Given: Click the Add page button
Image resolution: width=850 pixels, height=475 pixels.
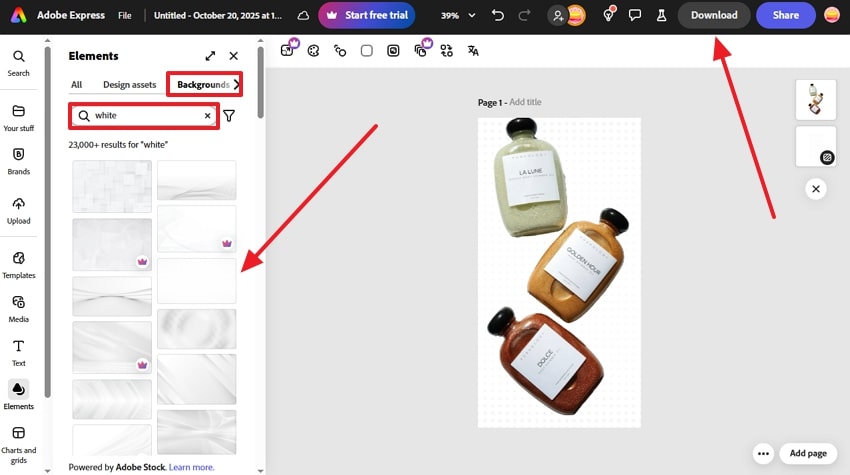Looking at the screenshot, I should point(808,453).
